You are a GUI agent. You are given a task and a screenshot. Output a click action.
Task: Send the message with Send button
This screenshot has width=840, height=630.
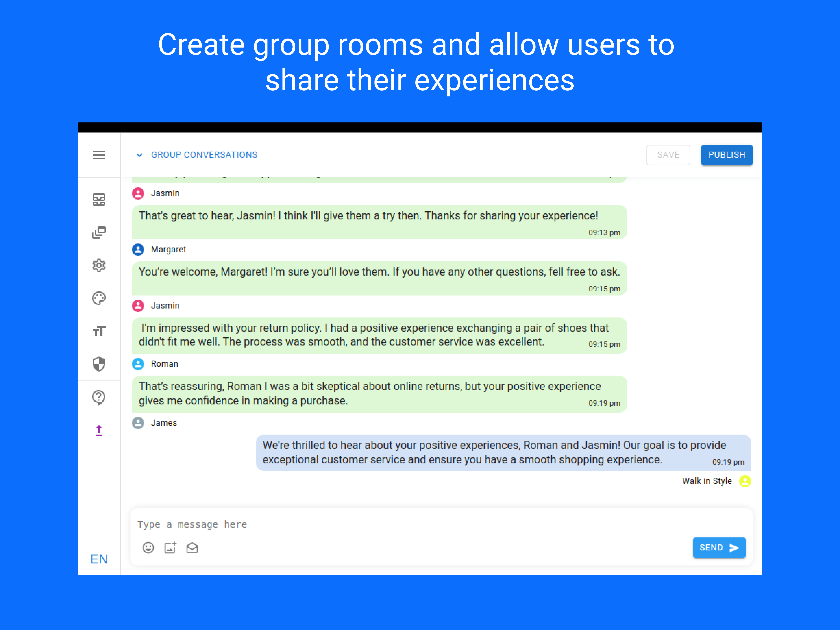pyautogui.click(x=719, y=547)
